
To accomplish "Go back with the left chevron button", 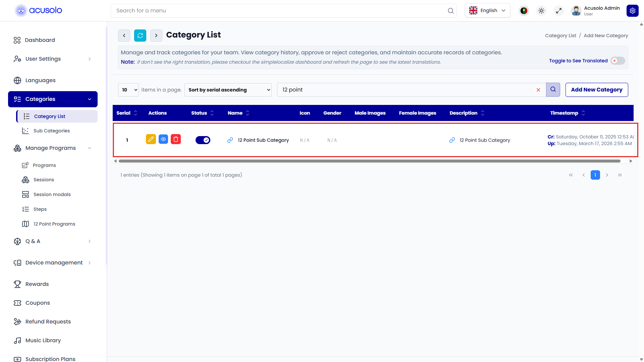I will coord(124,36).
